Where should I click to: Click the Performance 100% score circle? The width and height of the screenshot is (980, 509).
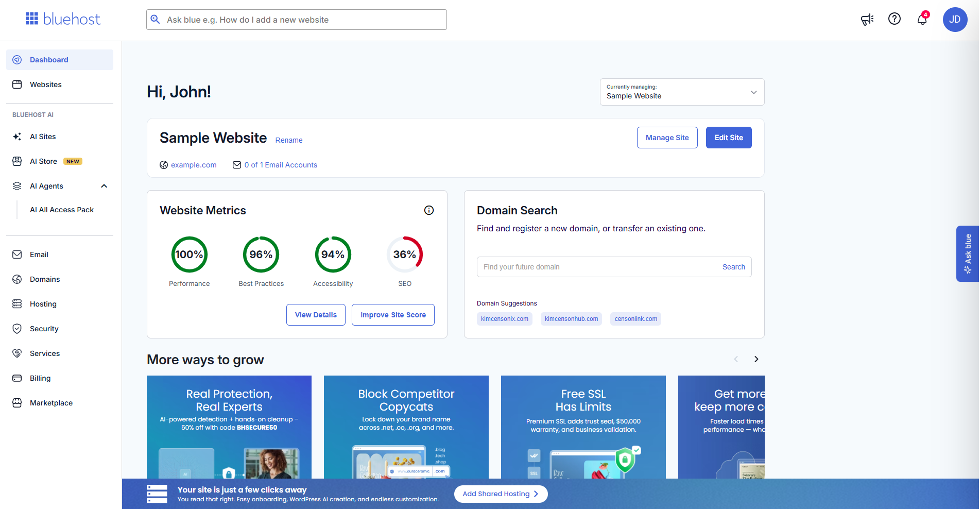[190, 254]
